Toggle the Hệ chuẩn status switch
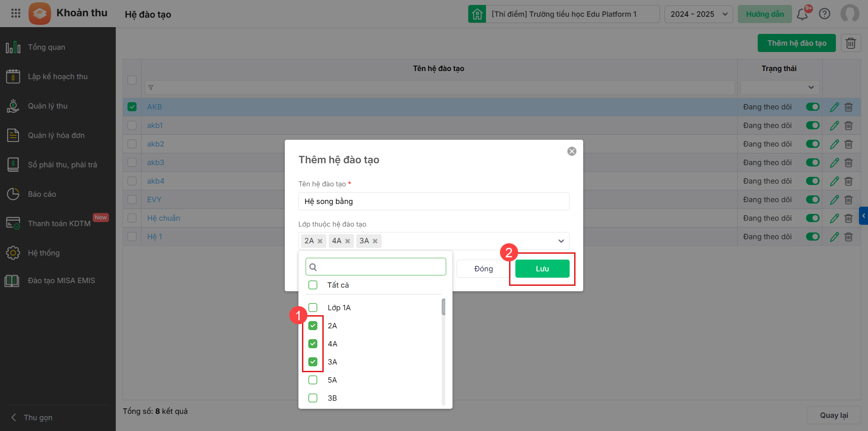868x431 pixels. (812, 218)
